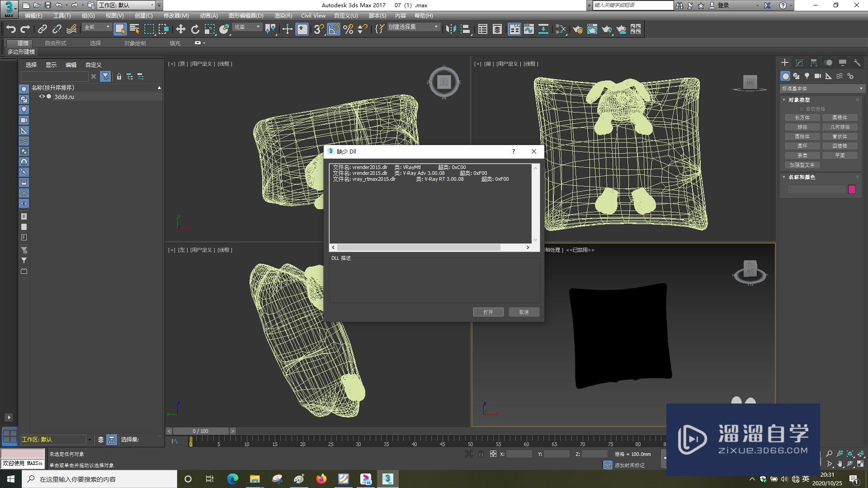Toggle scene explorer lock cell edits
The height and width of the screenshot is (488, 868).
(x=119, y=76)
